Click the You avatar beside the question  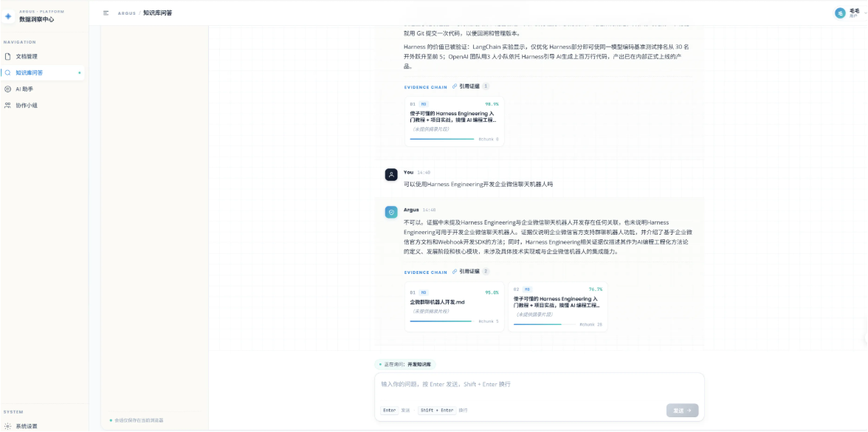[x=391, y=175]
